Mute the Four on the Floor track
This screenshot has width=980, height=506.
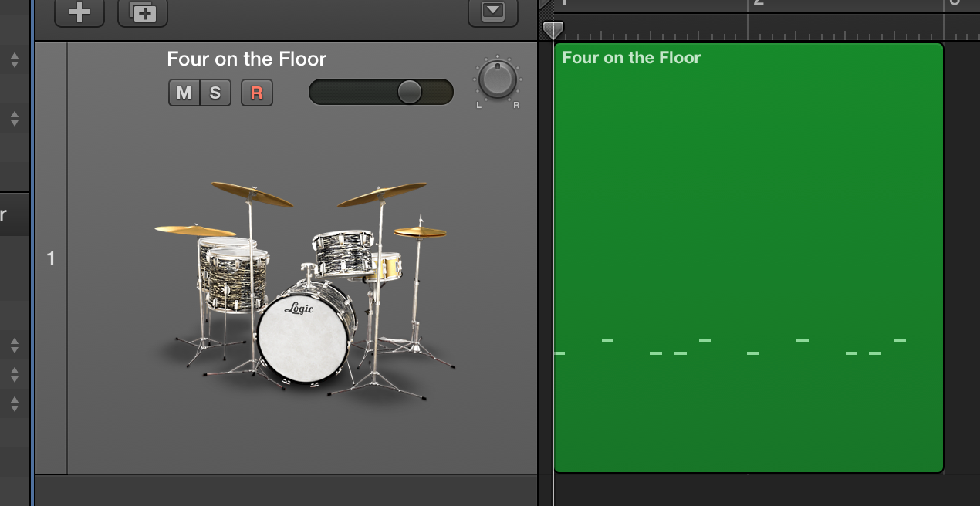[x=184, y=93]
